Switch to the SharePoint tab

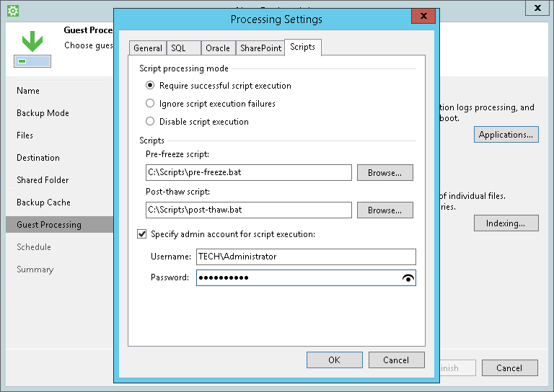click(260, 48)
